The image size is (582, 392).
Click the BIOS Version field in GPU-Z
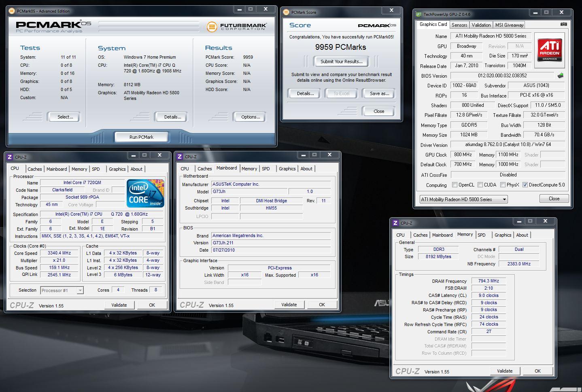(x=502, y=76)
